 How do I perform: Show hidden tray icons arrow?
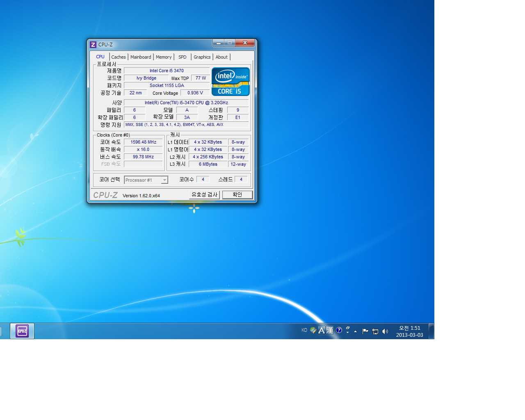tap(355, 331)
